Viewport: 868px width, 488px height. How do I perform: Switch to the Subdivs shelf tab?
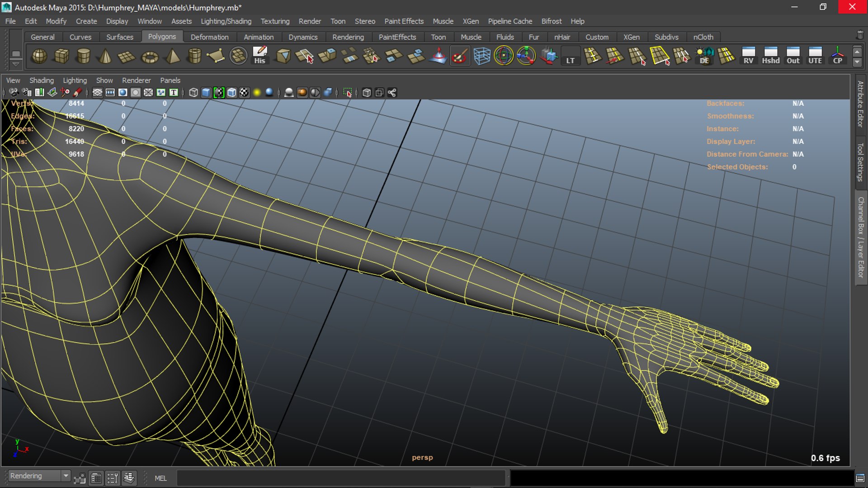pos(666,37)
